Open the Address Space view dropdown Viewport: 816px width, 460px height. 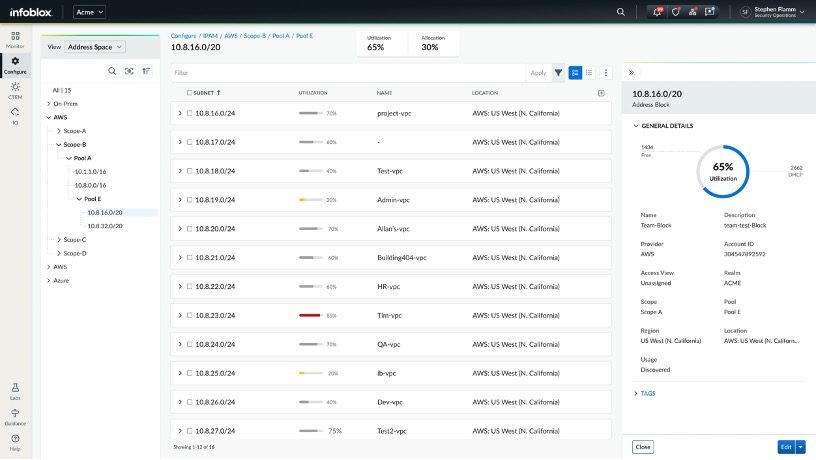(x=95, y=47)
